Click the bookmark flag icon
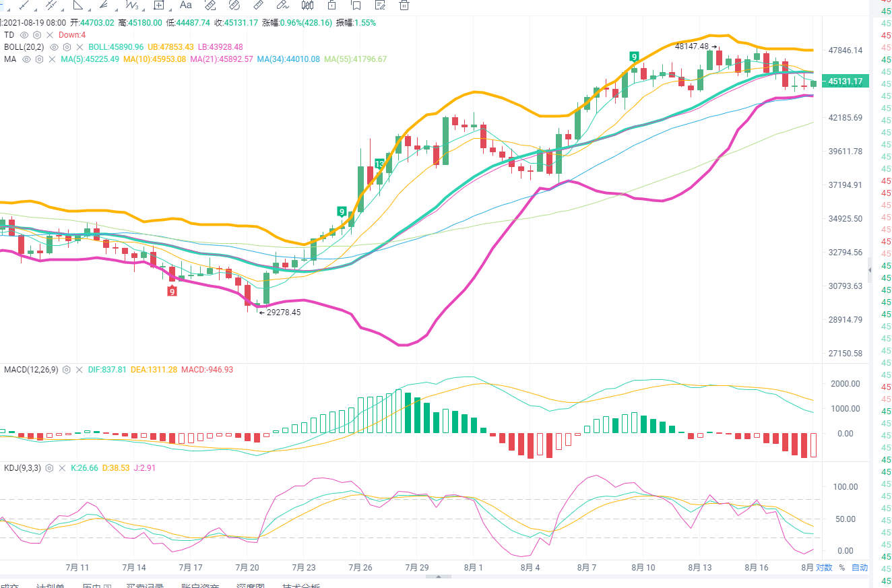 (x=356, y=5)
